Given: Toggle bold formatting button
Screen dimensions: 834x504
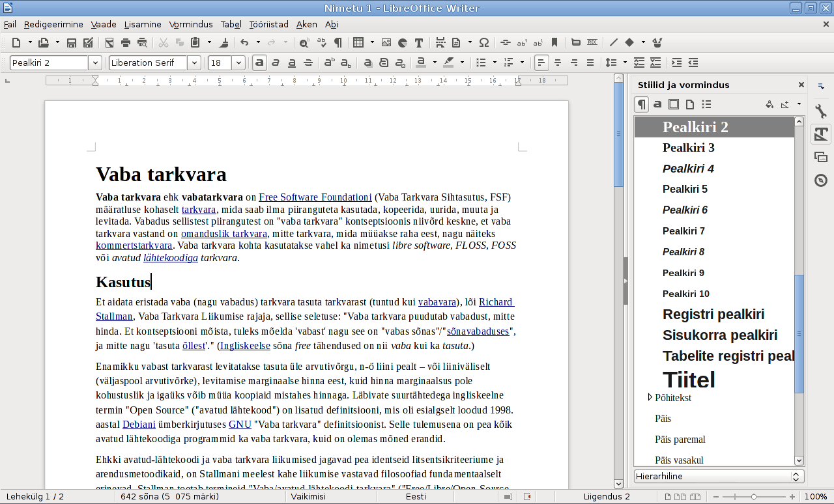Looking at the screenshot, I should coord(259,63).
